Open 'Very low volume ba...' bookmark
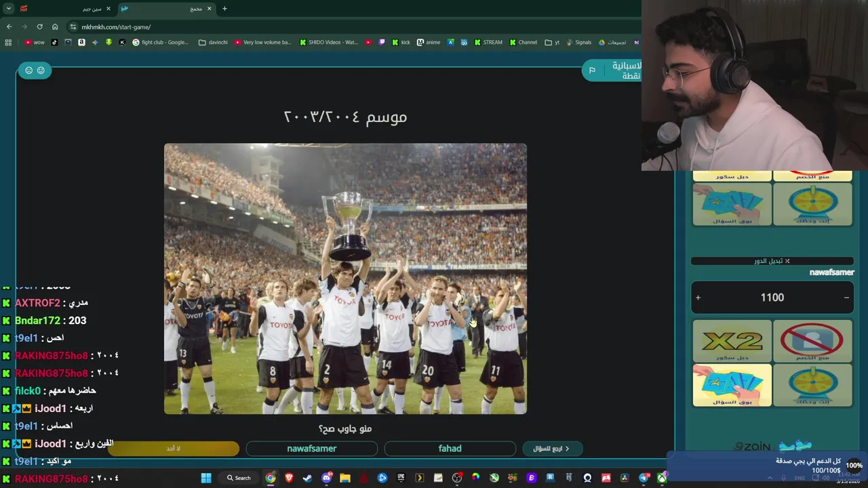This screenshot has height=488, width=868. (x=263, y=42)
